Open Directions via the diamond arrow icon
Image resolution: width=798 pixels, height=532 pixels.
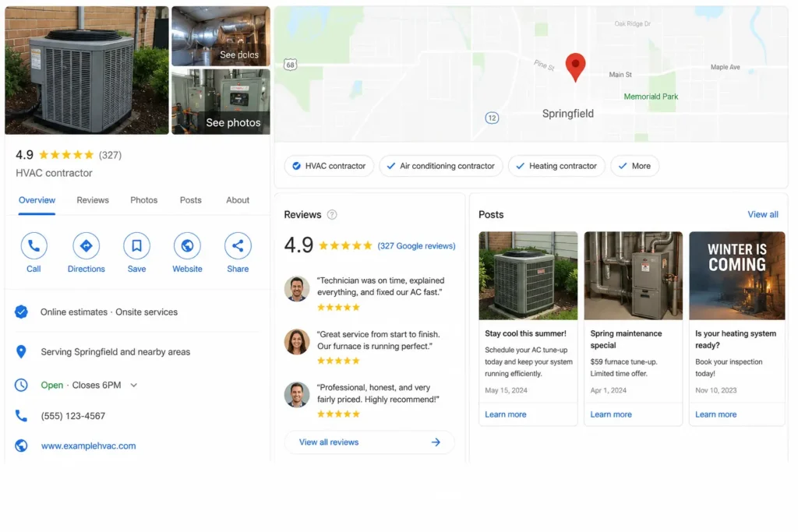point(86,245)
